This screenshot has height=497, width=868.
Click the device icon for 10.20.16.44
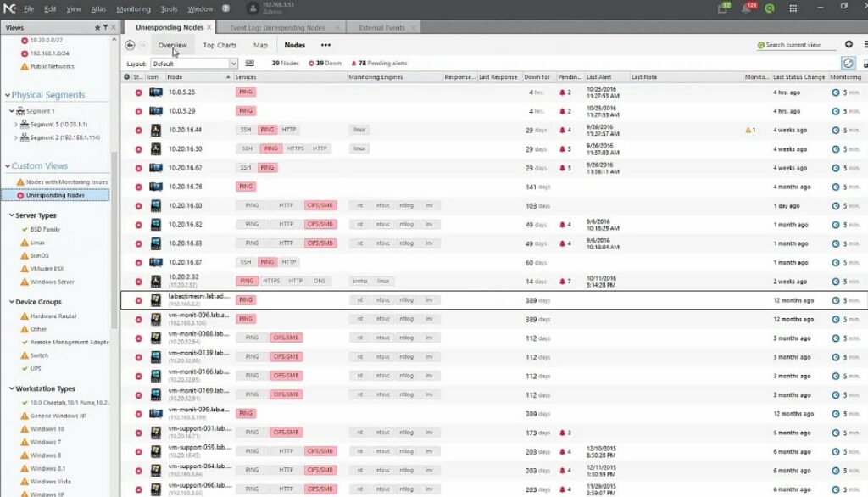click(156, 131)
